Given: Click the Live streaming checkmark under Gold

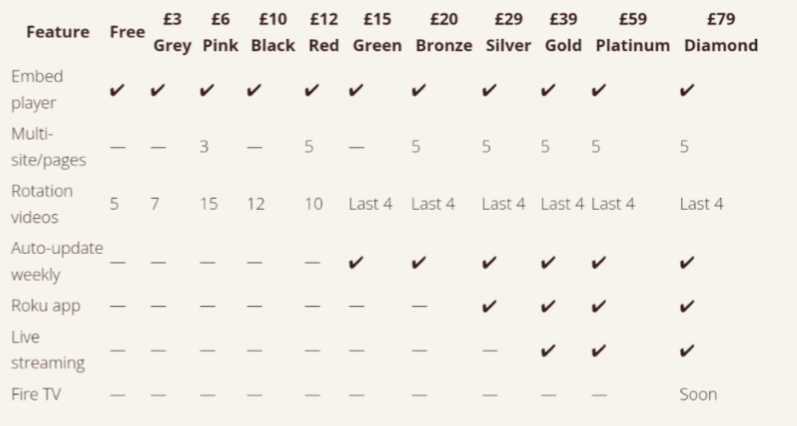Looking at the screenshot, I should coord(548,351).
